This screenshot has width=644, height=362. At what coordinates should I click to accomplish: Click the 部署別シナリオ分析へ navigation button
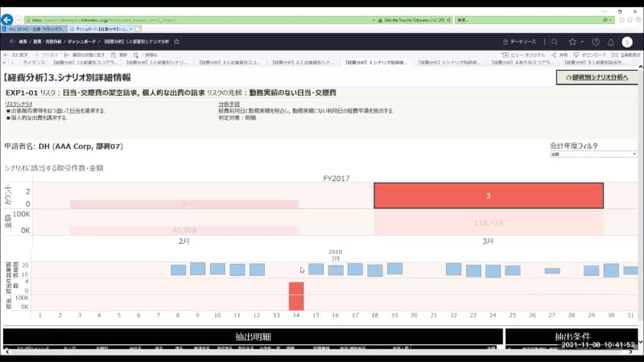pyautogui.click(x=597, y=77)
